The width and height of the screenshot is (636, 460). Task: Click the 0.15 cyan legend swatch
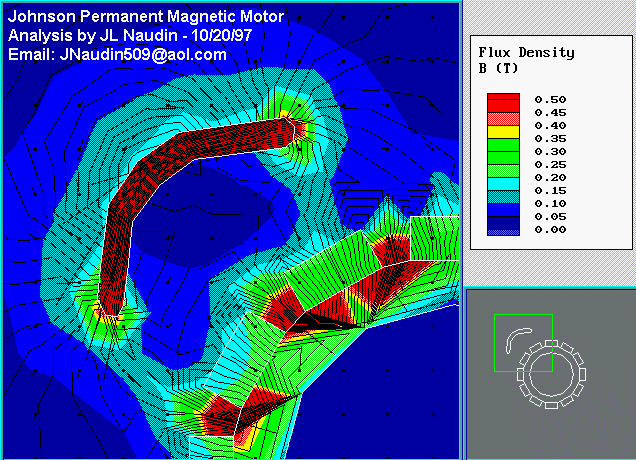503,184
